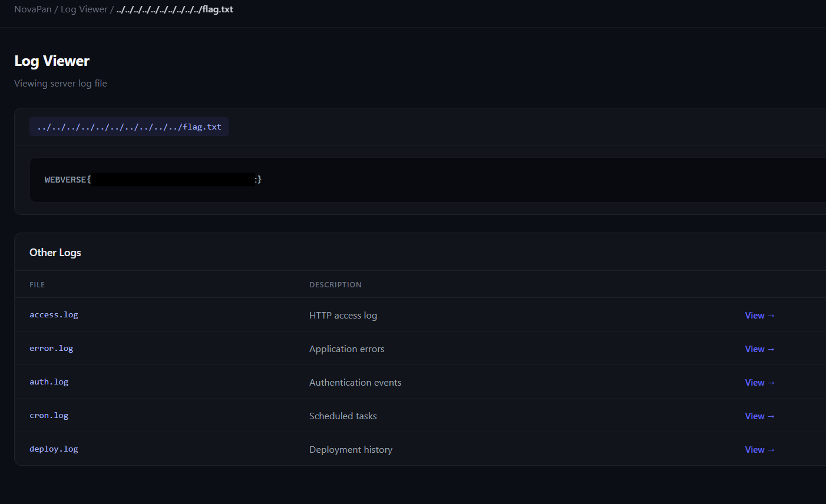Screen dimensions: 826x504
Task: View the HTTP access log
Action: pyautogui.click(x=759, y=316)
